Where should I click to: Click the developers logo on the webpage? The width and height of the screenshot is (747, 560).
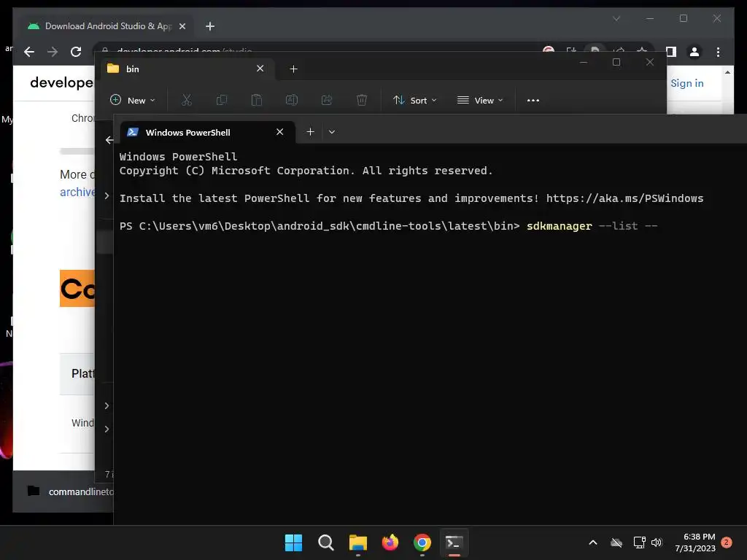[x=62, y=82]
